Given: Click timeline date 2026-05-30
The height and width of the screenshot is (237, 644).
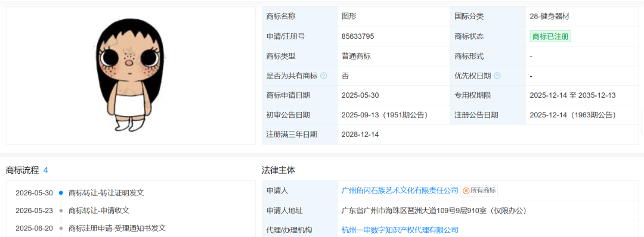Looking at the screenshot, I should click(x=34, y=193).
